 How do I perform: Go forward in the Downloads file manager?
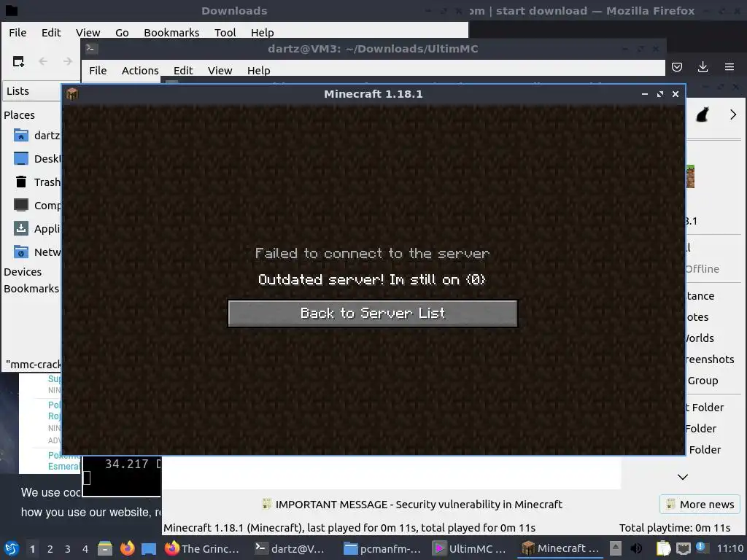68,61
